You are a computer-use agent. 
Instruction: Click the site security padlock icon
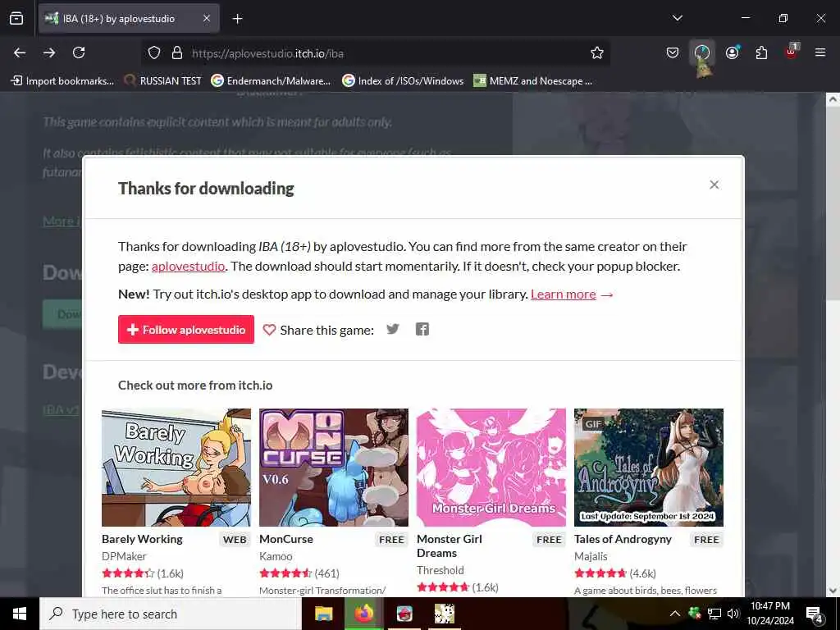click(177, 53)
